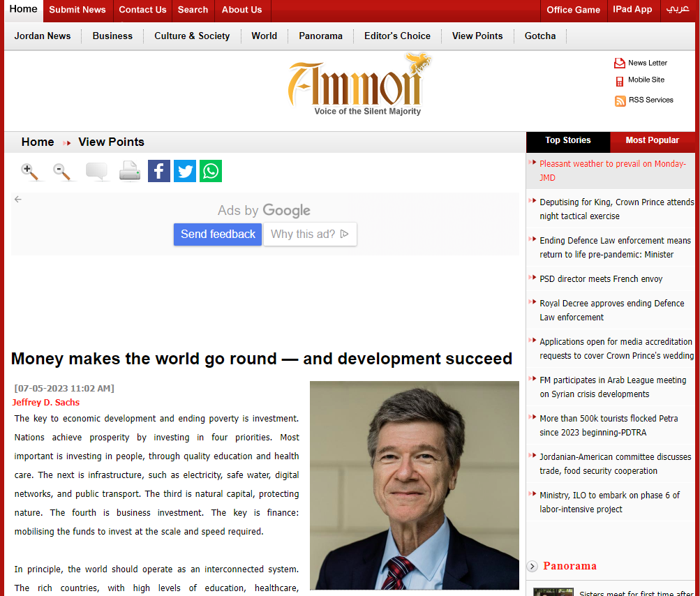
Task: Select the Most Popular tab
Action: (x=653, y=141)
